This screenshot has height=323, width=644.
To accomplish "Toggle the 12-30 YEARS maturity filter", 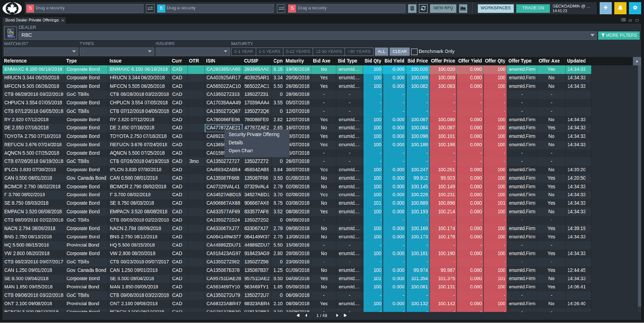I will pos(328,51).
